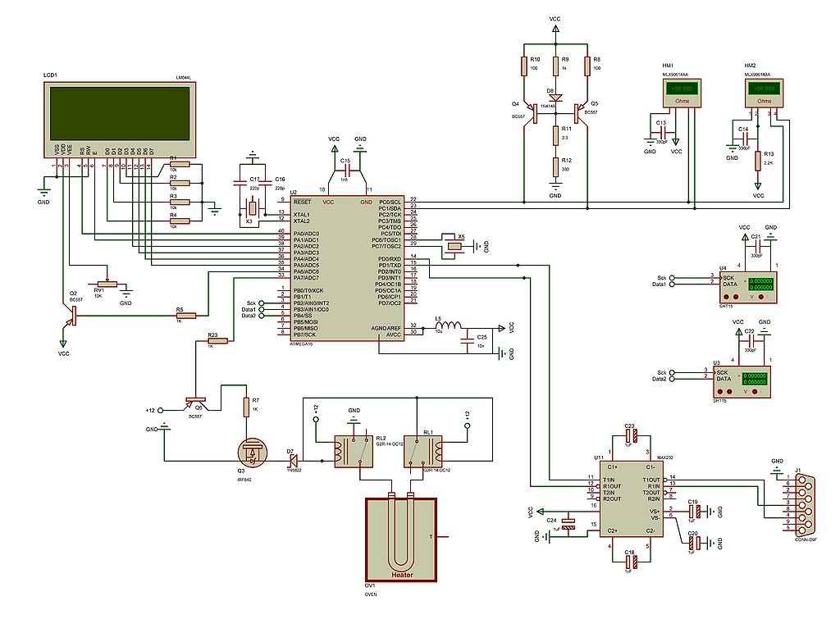Click the RV1 potentiometer symbol

tap(106, 284)
